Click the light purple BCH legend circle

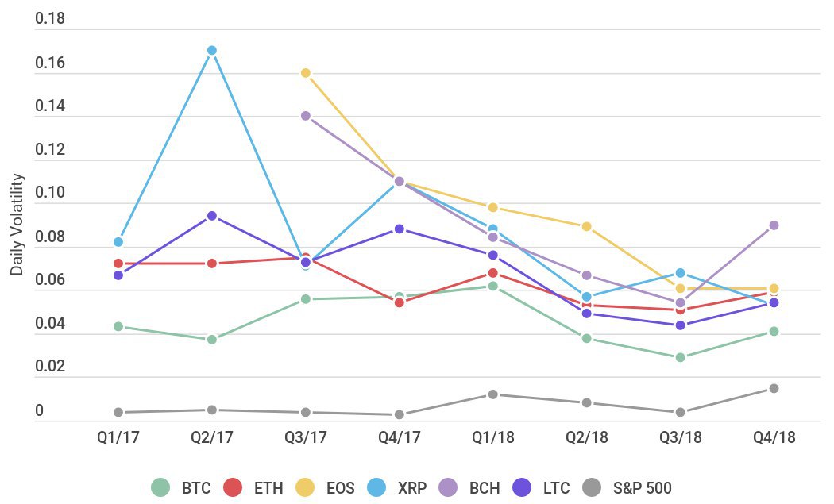point(448,487)
